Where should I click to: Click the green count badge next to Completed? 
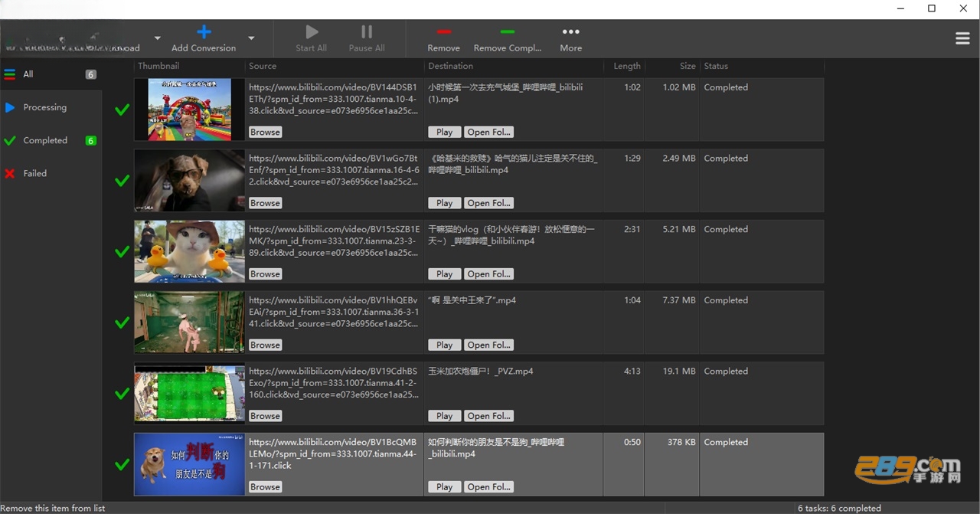91,141
